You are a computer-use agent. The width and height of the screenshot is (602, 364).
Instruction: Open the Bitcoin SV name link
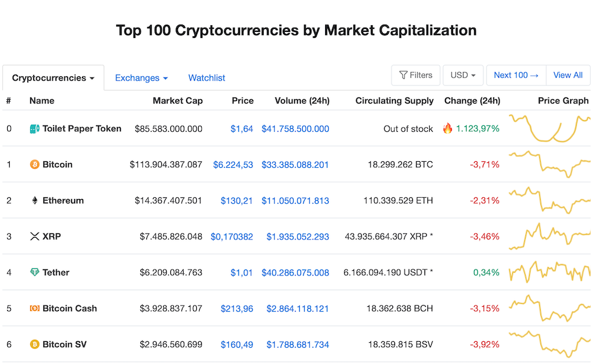pyautogui.click(x=64, y=344)
